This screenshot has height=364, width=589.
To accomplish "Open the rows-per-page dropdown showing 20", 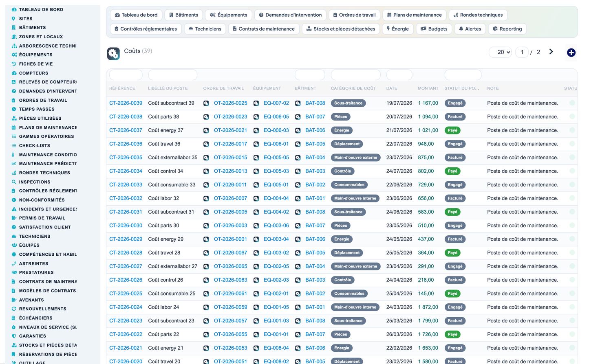I will 500,52.
